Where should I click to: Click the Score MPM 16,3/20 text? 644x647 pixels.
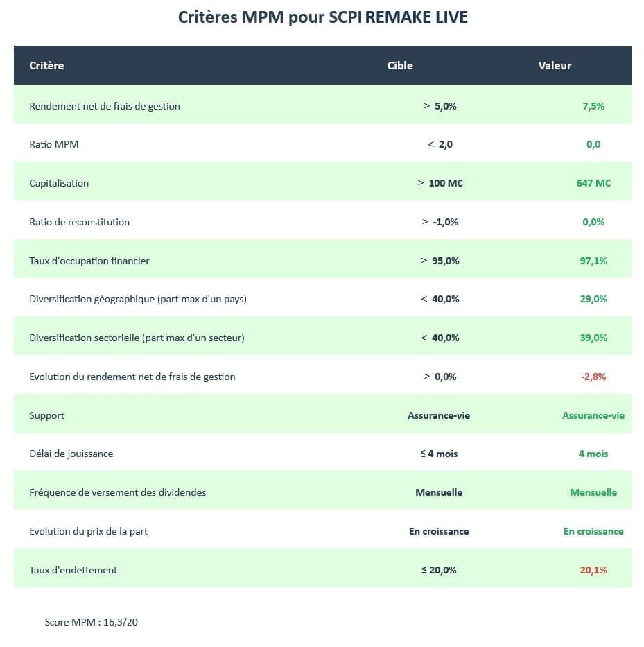click(92, 622)
